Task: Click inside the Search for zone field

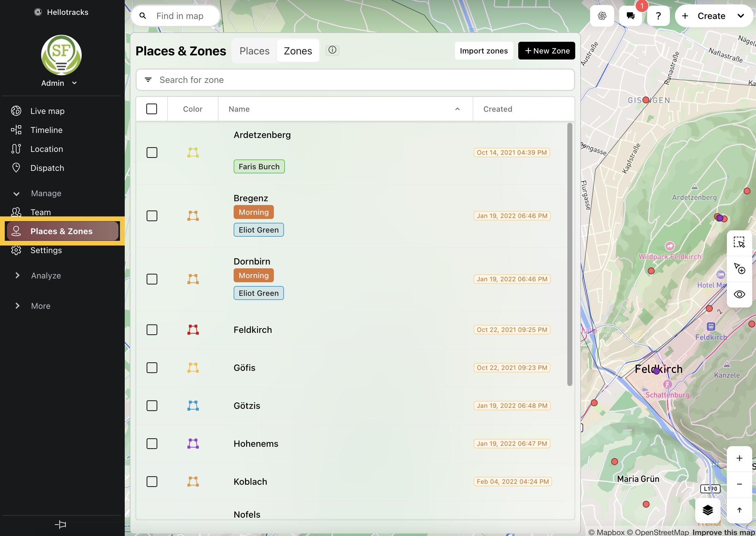Action: pos(297,79)
